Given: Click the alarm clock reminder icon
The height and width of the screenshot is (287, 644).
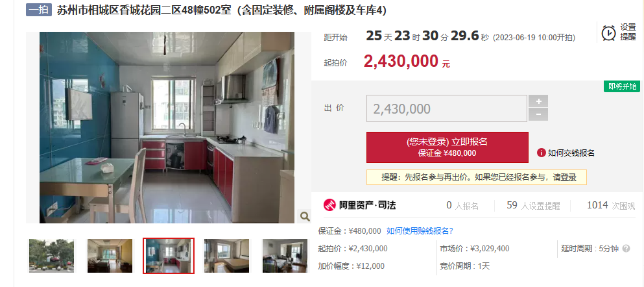Looking at the screenshot, I should click(609, 33).
